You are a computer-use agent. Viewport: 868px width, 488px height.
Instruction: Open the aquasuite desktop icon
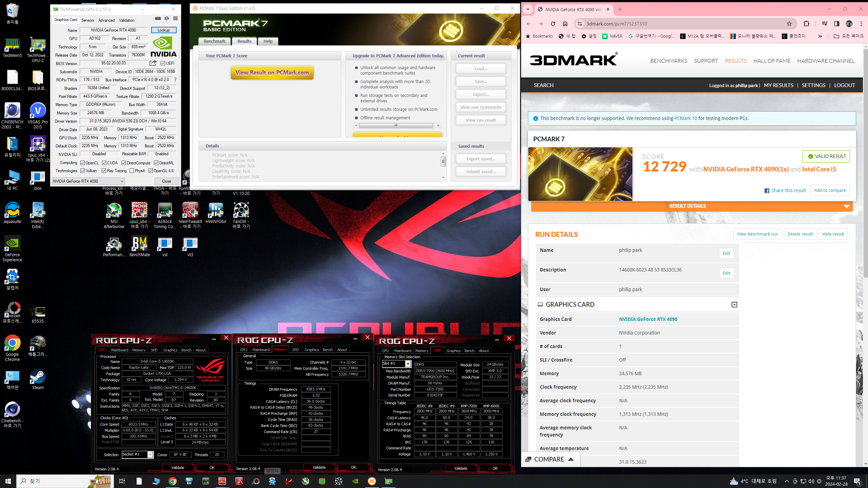click(x=12, y=213)
